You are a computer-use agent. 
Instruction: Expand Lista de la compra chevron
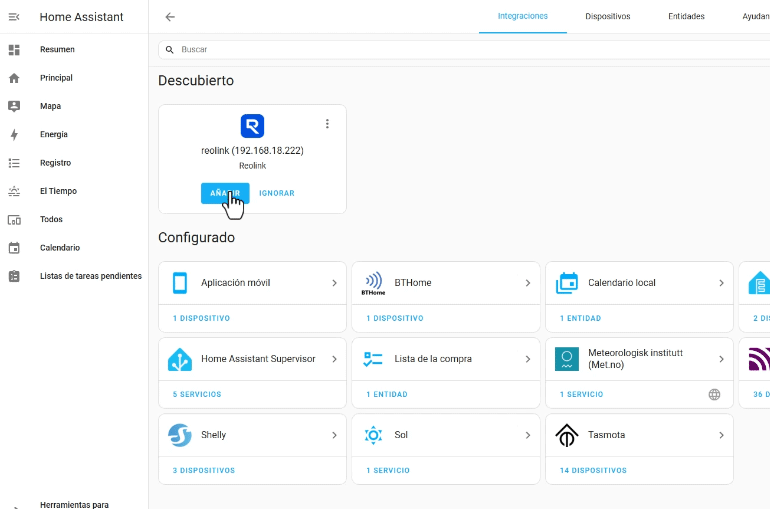528,359
